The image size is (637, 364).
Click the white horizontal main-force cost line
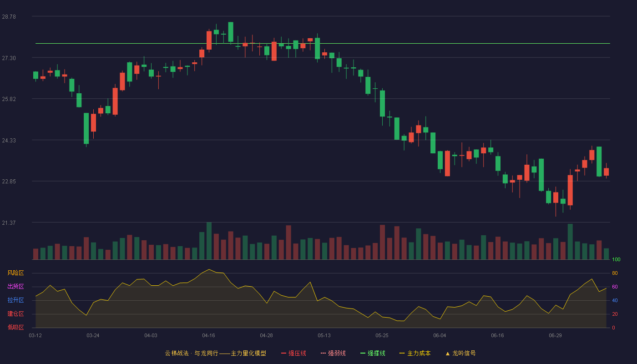coord(323,44)
